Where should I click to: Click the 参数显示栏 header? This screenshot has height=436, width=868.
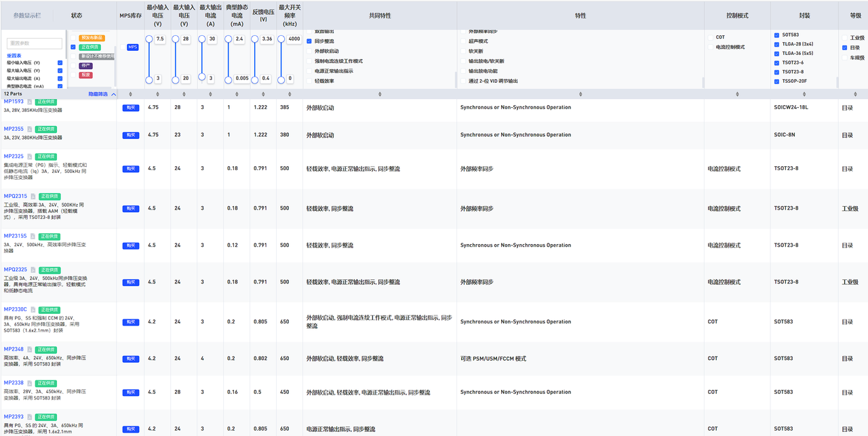[27, 15]
